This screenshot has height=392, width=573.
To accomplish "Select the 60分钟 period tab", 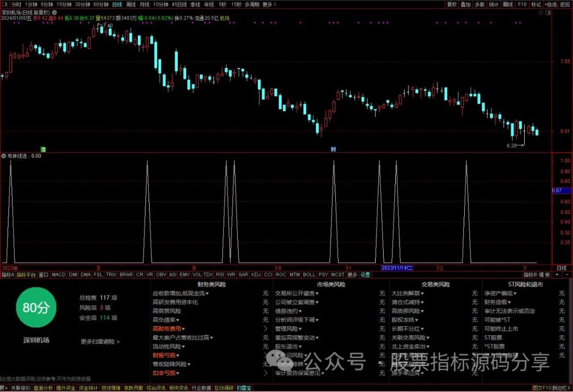I will pos(101,4).
